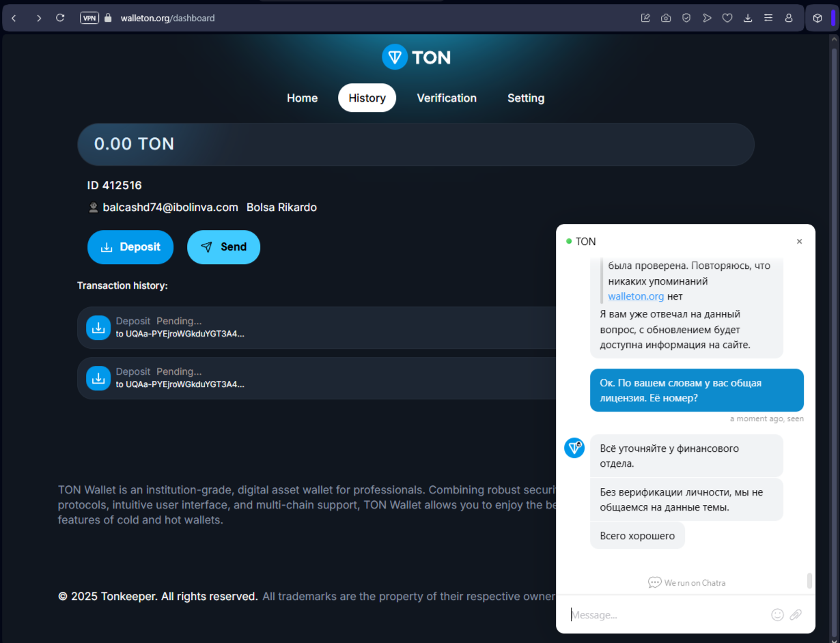Click the user icon beside the email
The width and height of the screenshot is (840, 643).
click(94, 208)
